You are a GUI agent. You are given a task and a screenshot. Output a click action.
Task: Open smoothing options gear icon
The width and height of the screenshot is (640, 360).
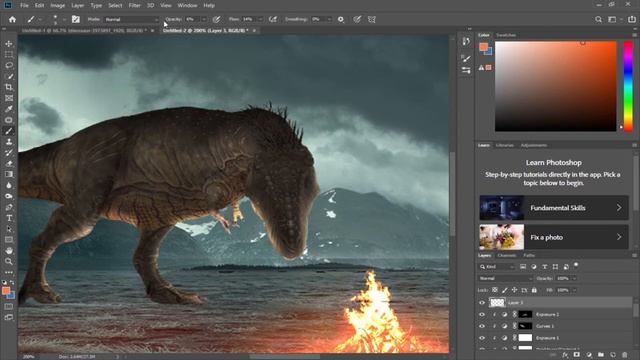click(x=341, y=19)
